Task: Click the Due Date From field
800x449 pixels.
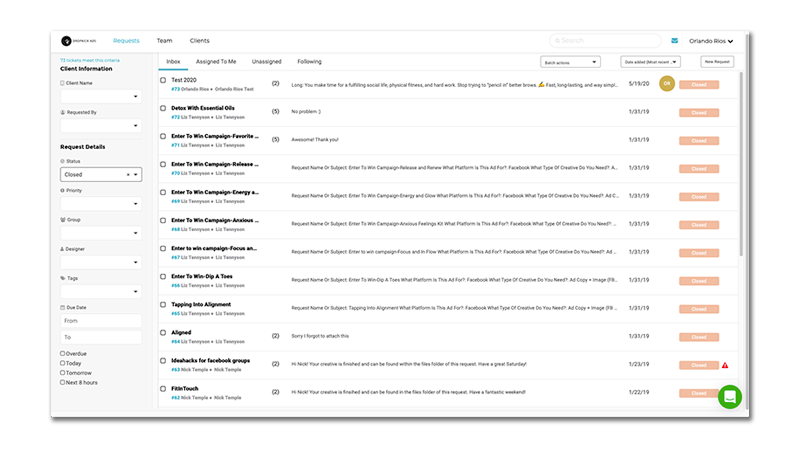Action: (x=101, y=321)
